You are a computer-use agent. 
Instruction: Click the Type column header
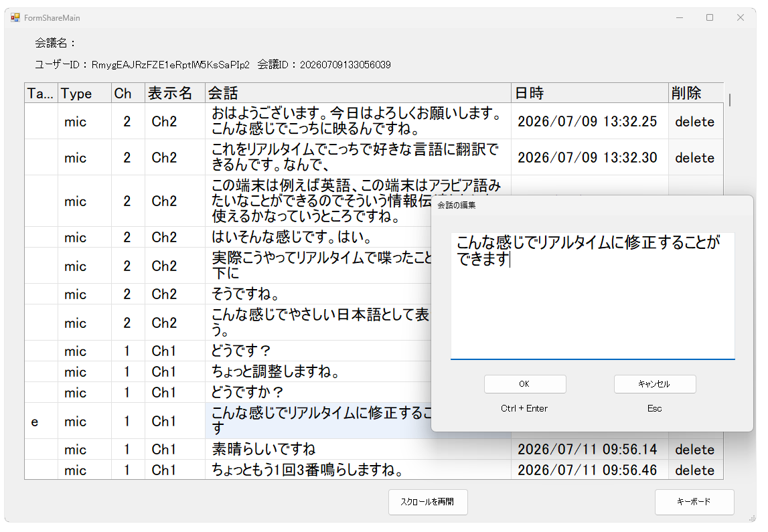85,93
